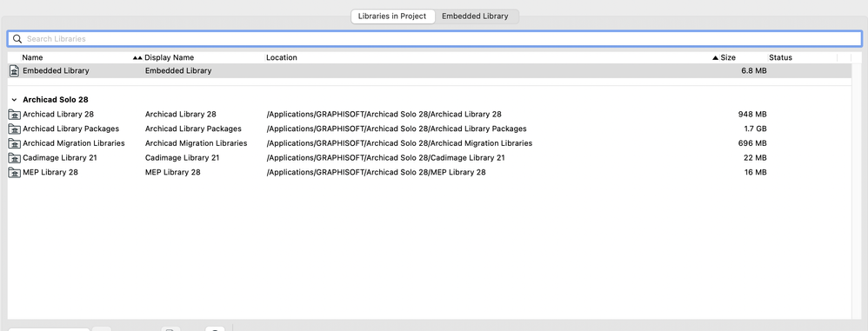Sort by the Display Name column header
Screen dimensions: 868x331
170,57
